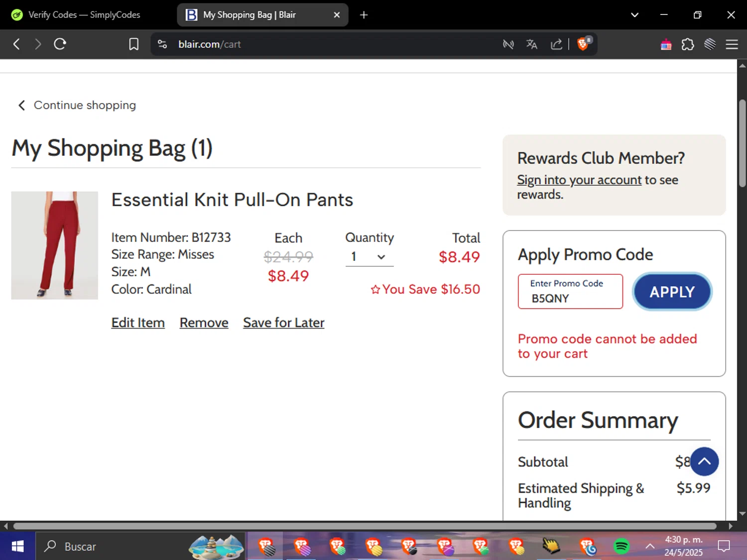Open site settings icon in address bar
The height and width of the screenshot is (560, 747).
coord(162,44)
